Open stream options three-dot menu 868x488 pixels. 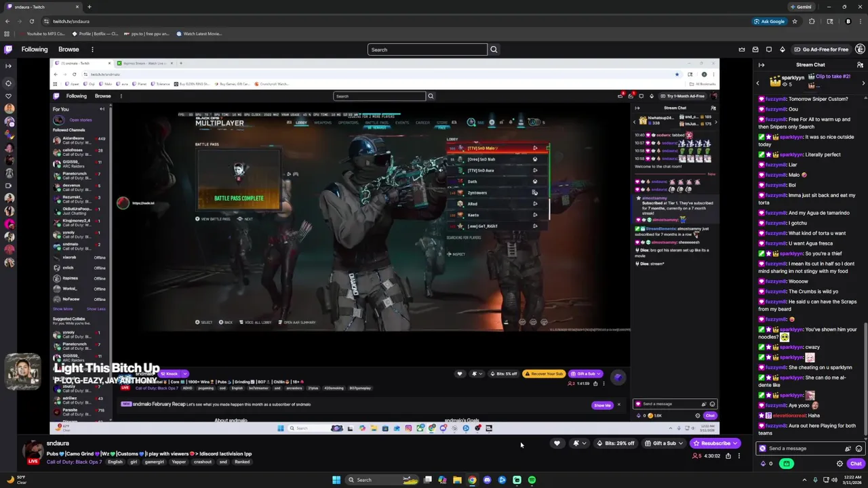(x=739, y=456)
